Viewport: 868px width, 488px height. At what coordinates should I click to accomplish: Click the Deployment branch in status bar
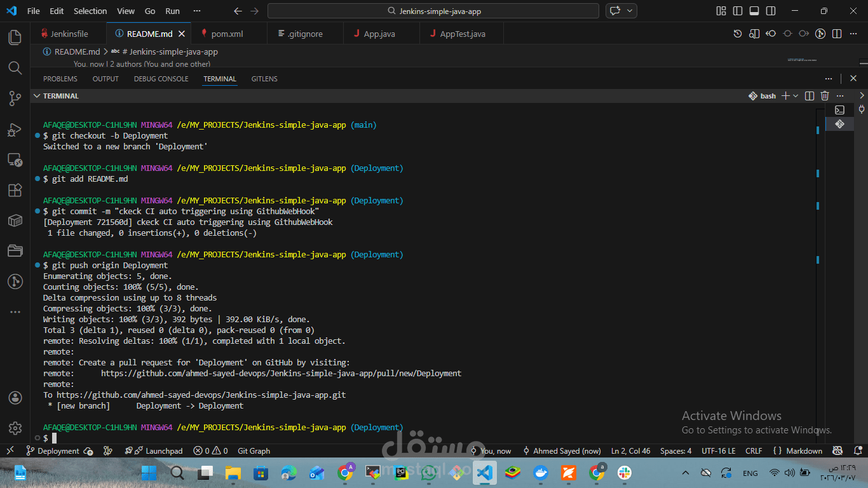click(x=52, y=451)
